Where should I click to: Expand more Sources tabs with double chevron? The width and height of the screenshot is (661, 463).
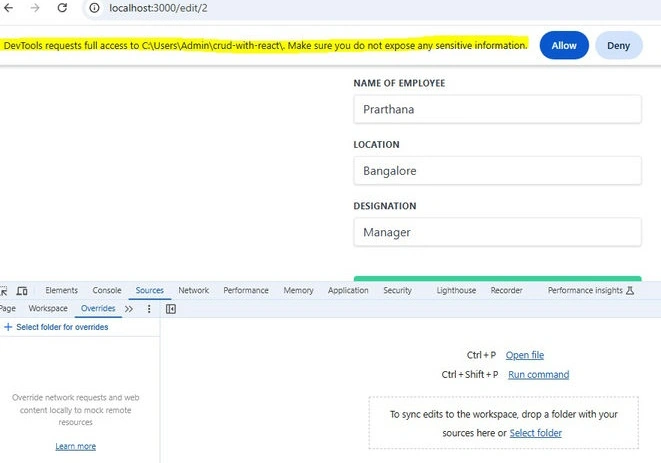click(x=129, y=309)
